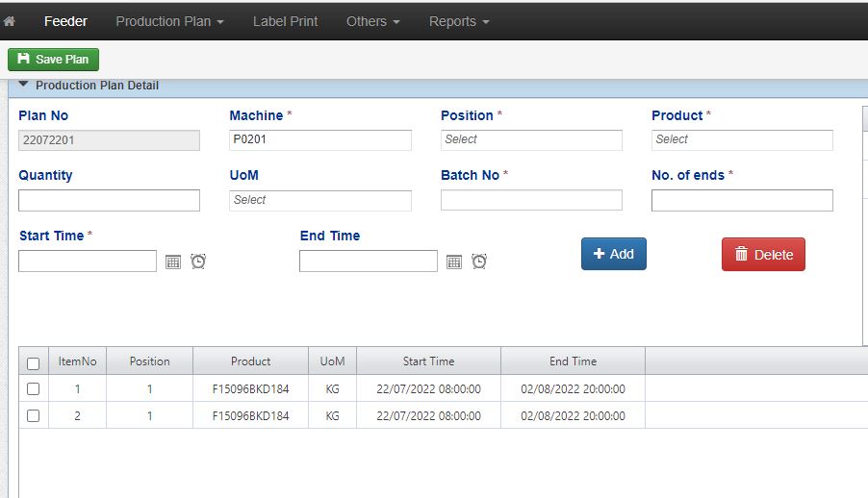
Task: Click the green Save Plan button
Action: (53, 60)
